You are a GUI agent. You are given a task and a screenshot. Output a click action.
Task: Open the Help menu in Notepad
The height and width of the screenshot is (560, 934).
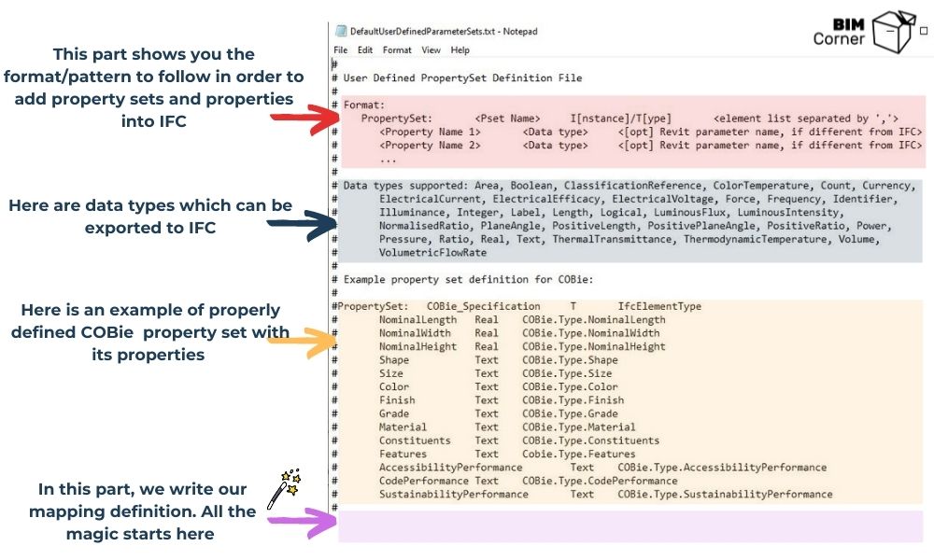[x=460, y=50]
